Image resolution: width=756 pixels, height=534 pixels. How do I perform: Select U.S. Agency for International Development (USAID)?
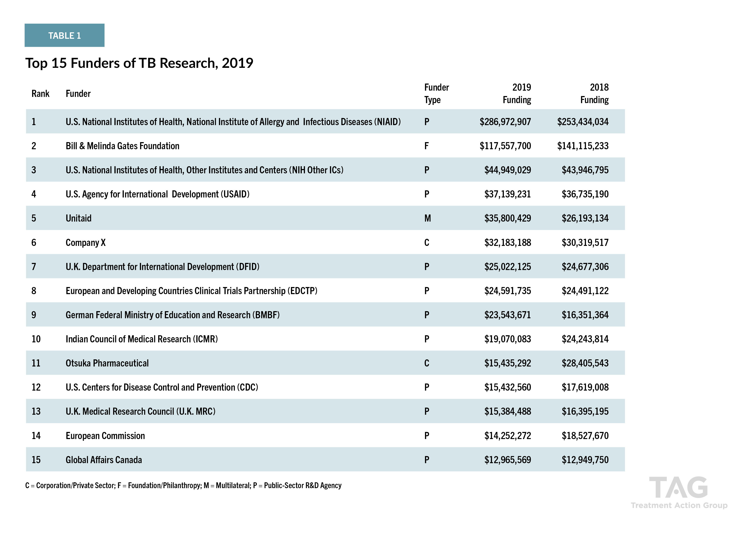point(157,194)
